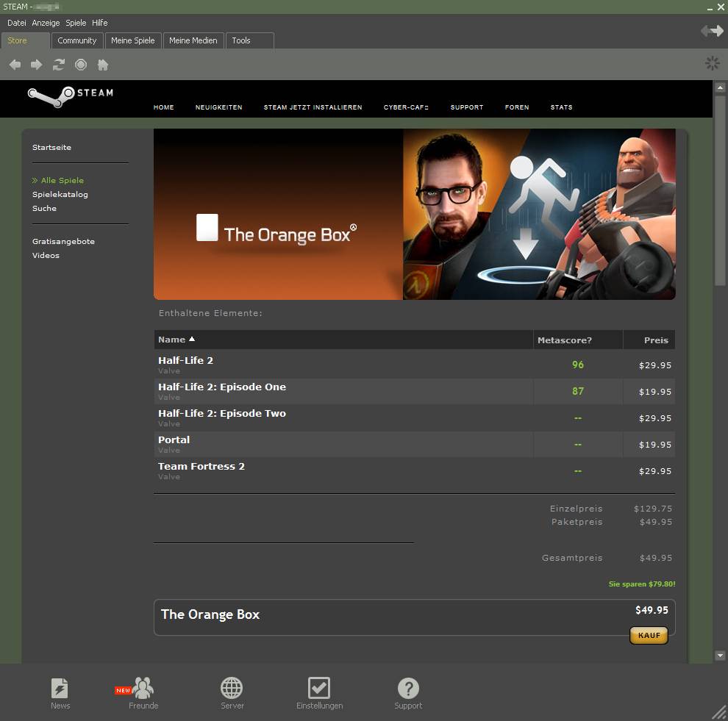Click the browser back arrow icon
The image size is (728, 721).
pyautogui.click(x=15, y=65)
